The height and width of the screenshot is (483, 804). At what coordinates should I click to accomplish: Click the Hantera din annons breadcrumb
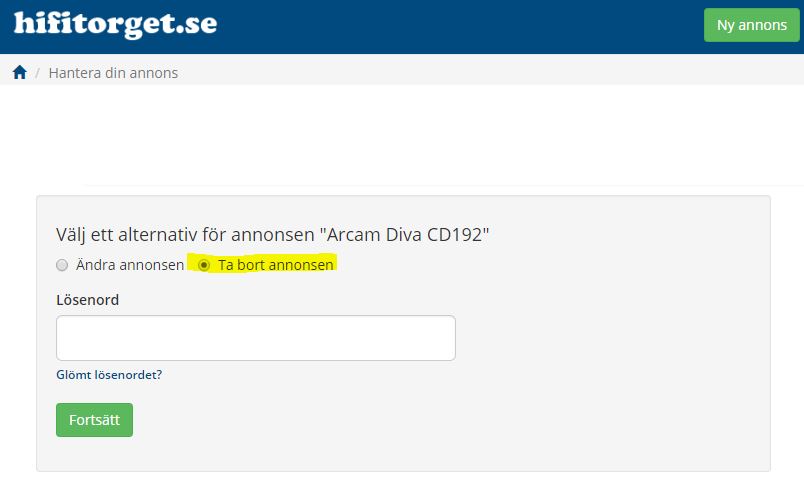tap(113, 73)
